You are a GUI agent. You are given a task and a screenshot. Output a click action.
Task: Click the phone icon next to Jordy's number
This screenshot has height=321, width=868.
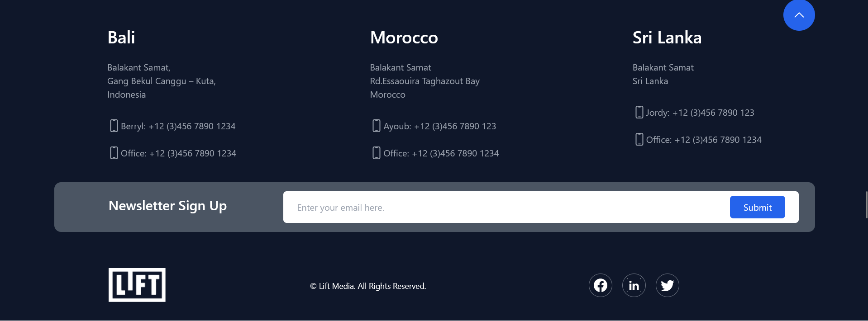tap(639, 112)
